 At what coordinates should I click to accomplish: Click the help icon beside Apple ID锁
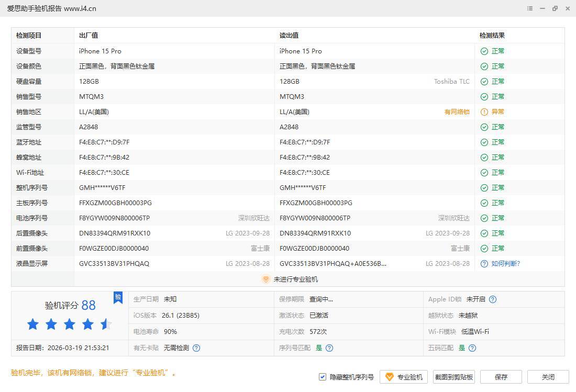tap(493, 299)
